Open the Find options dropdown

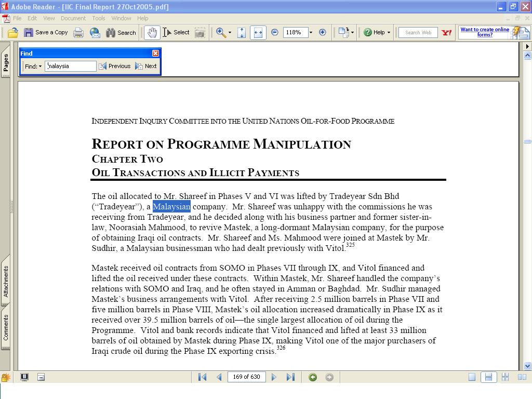(x=33, y=66)
